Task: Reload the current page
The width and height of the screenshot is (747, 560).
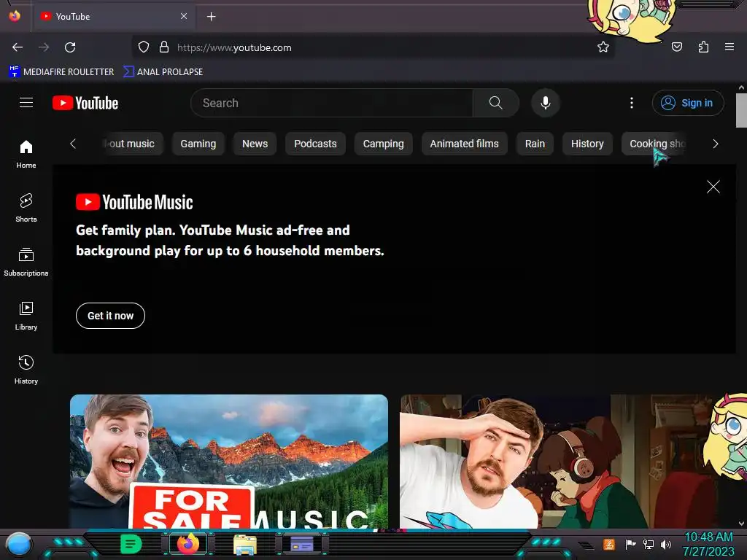Action: click(x=70, y=47)
